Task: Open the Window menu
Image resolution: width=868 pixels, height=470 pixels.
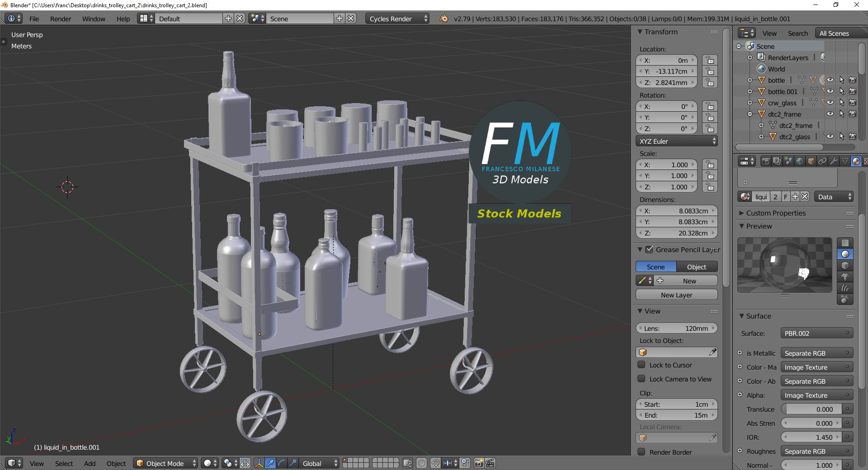Action: tap(94, 19)
